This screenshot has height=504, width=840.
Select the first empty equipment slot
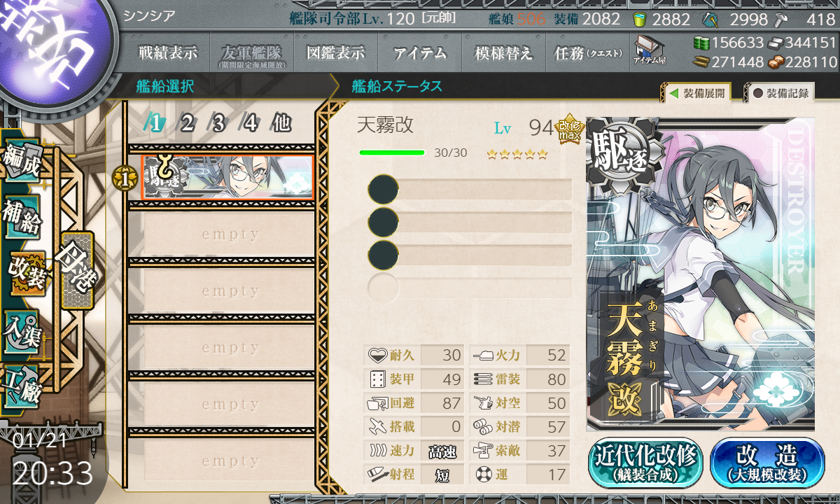click(470, 189)
